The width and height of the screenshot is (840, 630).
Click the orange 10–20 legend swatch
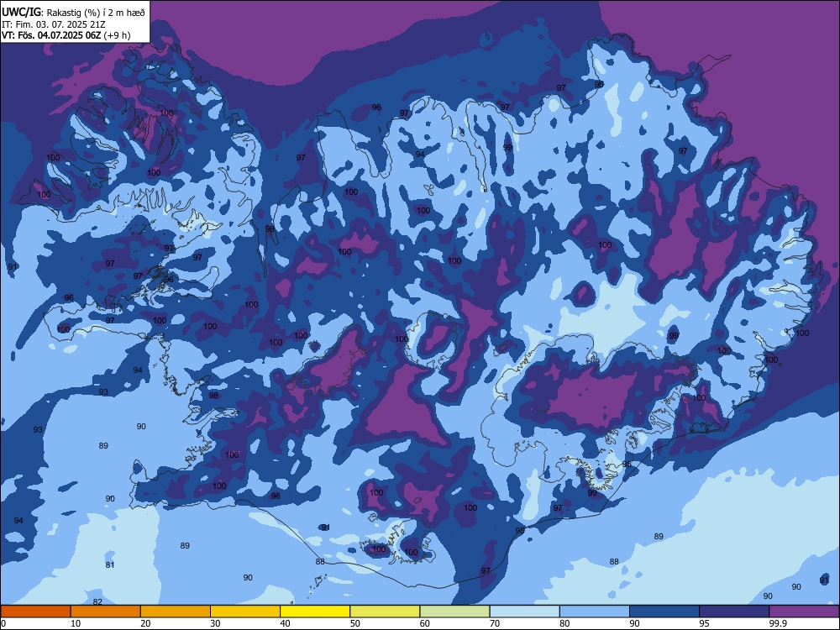click(106, 612)
